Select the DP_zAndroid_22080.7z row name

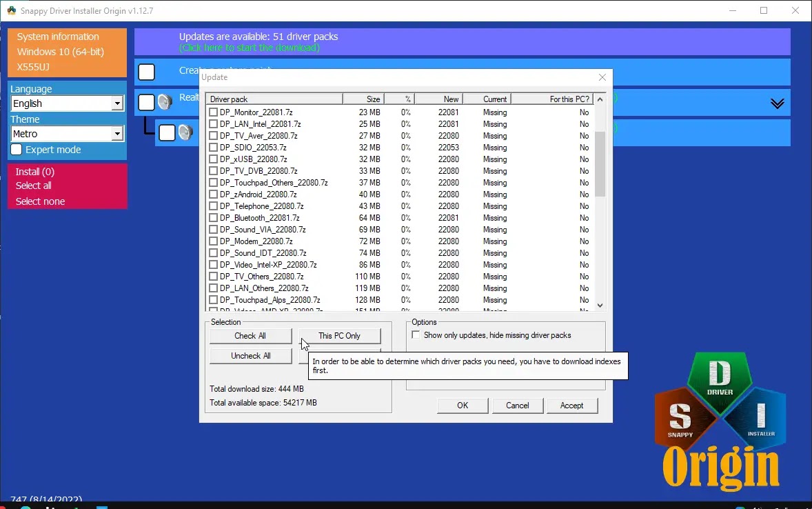[258, 194]
